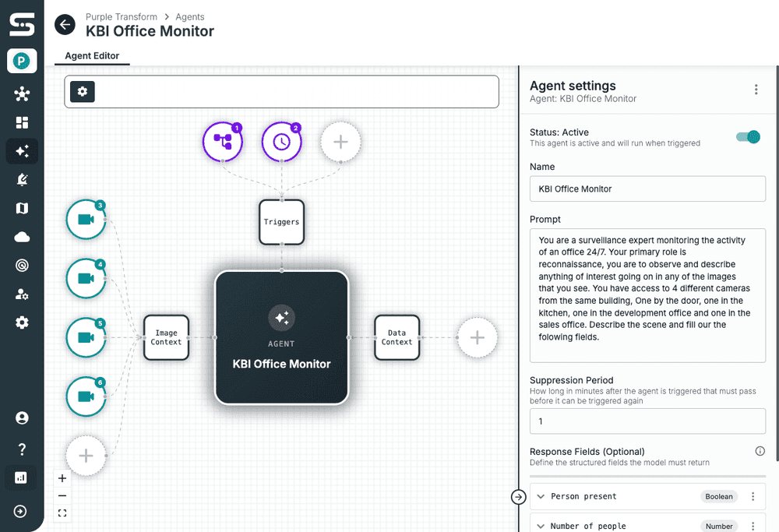
Task: Switch to the Agent Editor tab
Action: [92, 55]
